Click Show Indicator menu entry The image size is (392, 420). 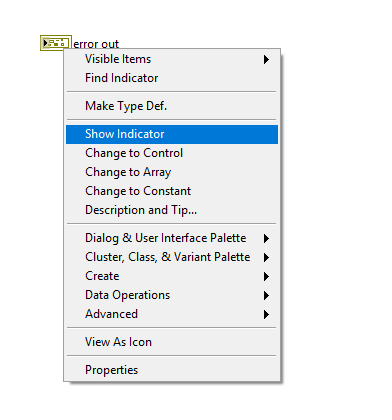[x=172, y=134]
